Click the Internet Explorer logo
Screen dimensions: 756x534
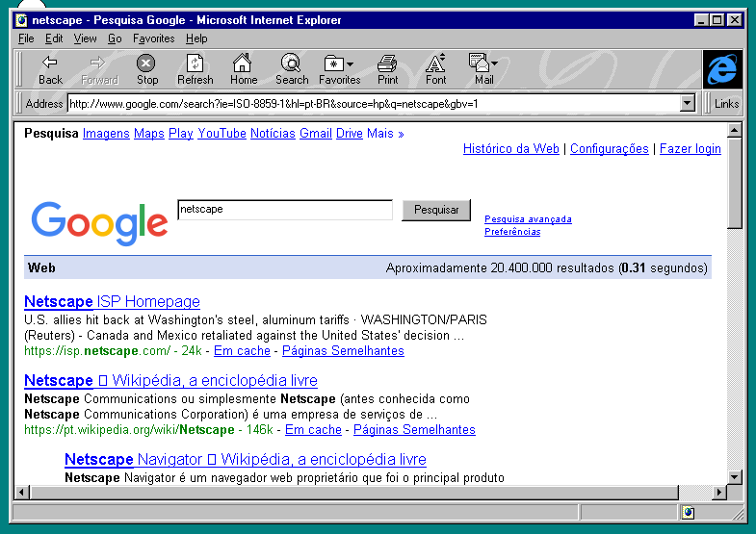click(x=722, y=69)
